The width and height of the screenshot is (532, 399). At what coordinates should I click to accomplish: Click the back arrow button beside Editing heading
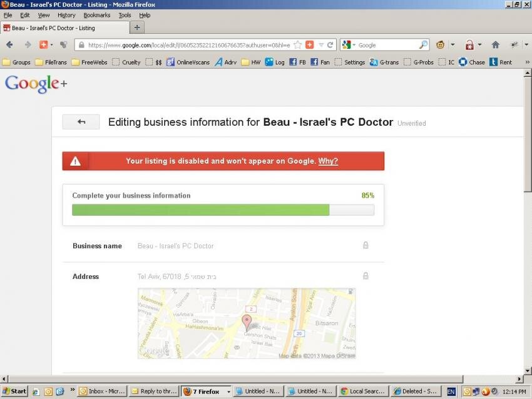[x=81, y=122]
